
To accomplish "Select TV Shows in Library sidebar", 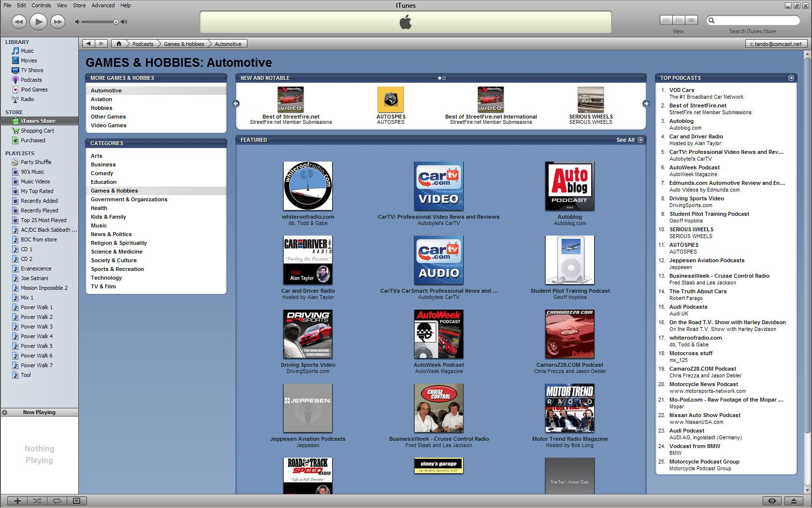I will point(32,70).
